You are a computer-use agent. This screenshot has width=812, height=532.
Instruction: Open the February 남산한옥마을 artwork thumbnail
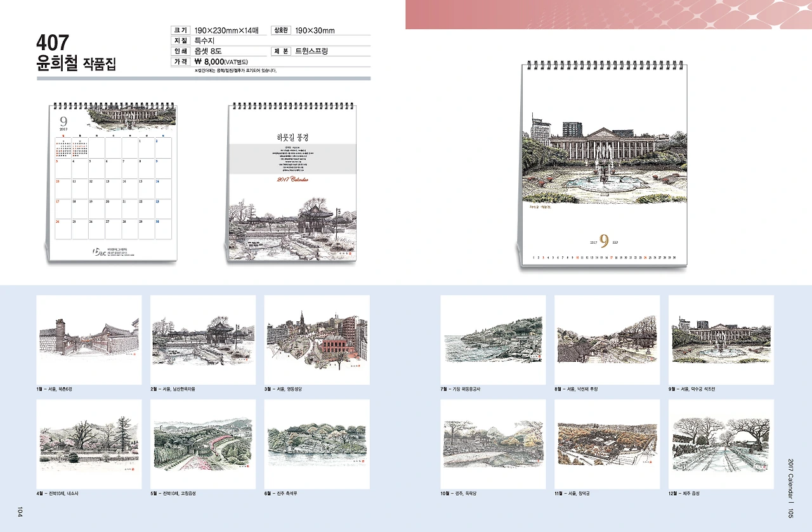click(x=203, y=340)
